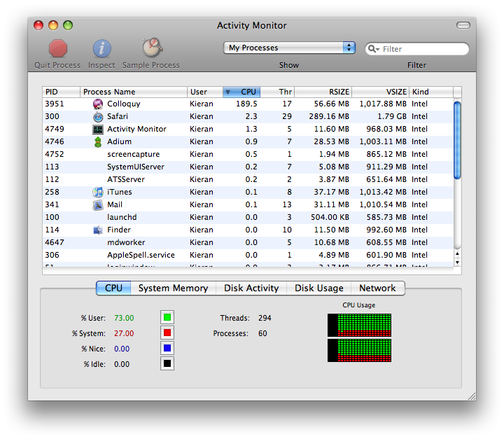504x439 pixels.
Task: Sort by the PID column header
Action: click(61, 92)
